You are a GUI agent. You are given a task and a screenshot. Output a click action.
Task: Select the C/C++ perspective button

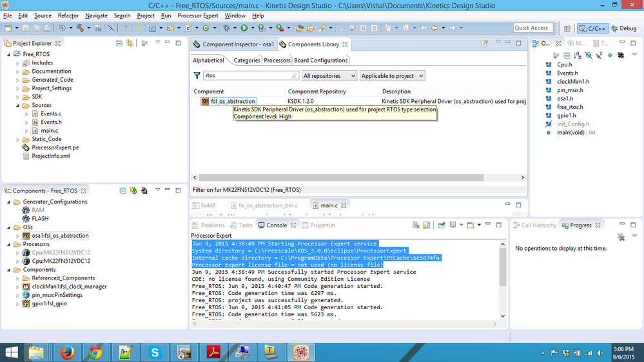click(x=592, y=28)
